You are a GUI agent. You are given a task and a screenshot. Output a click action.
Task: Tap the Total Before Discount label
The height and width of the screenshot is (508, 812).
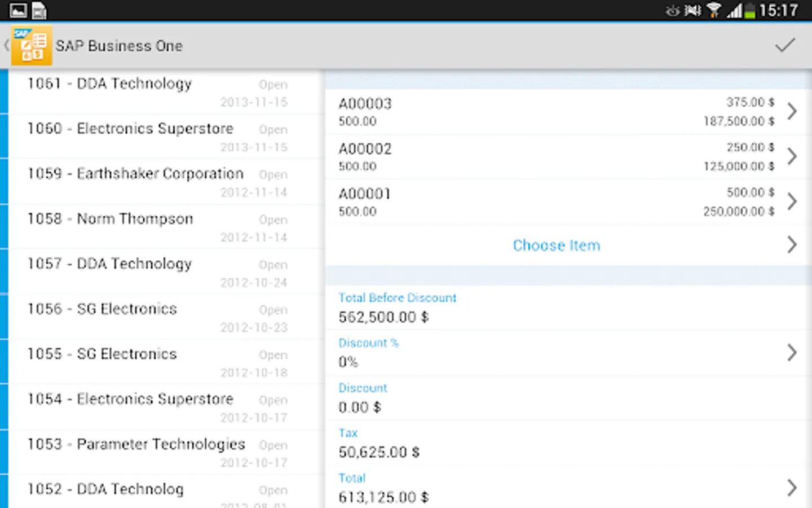pos(398,297)
